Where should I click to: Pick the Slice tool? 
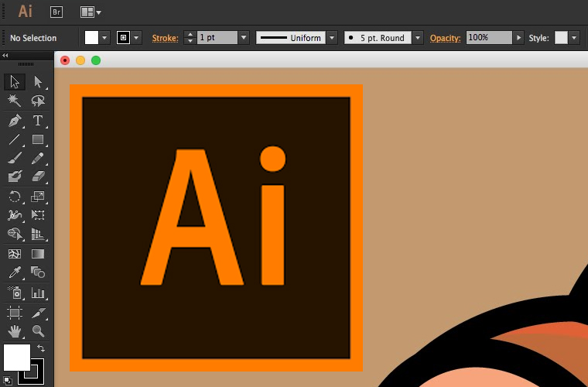click(x=38, y=313)
